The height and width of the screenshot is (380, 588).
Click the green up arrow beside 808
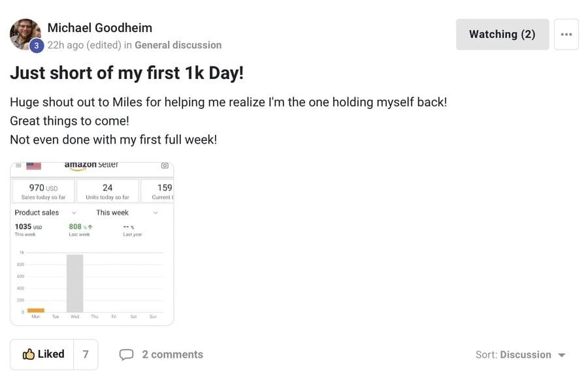[x=90, y=227]
